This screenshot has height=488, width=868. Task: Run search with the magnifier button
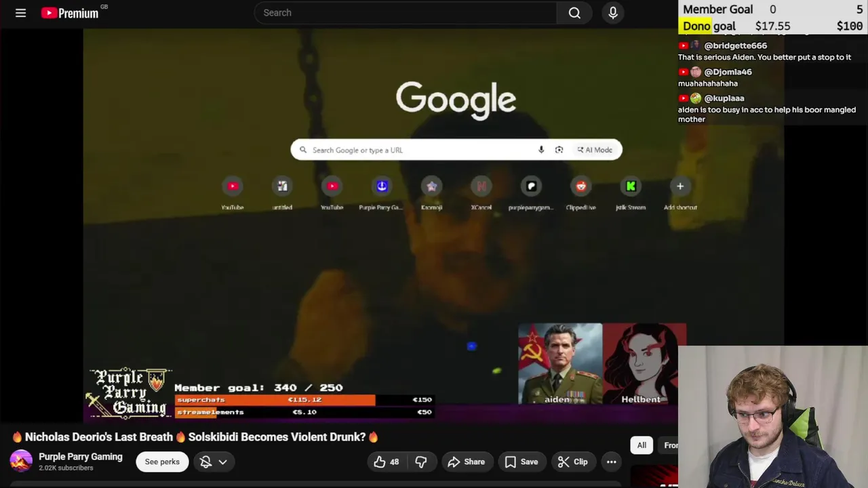point(574,13)
